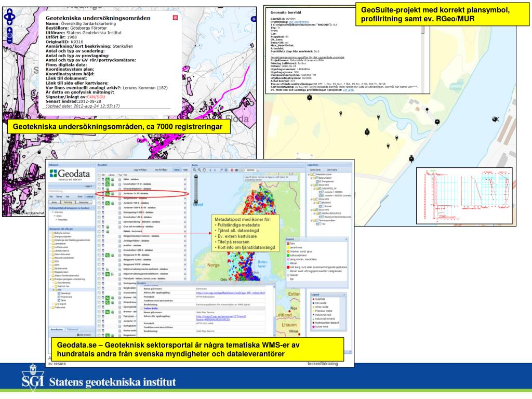Select the zoom-in magnifier in the Karta toolbar
This screenshot has height=399, width=532.
[x=194, y=170]
